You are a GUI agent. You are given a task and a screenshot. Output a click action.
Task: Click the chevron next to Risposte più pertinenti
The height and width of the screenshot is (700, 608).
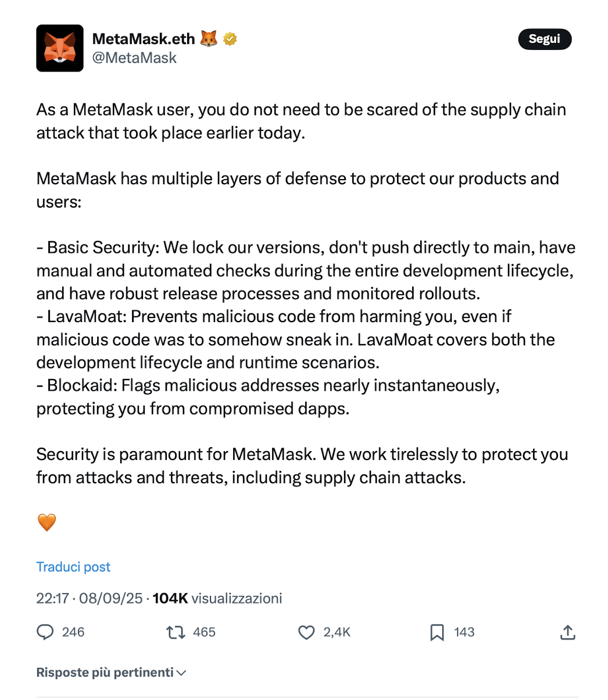point(181,673)
